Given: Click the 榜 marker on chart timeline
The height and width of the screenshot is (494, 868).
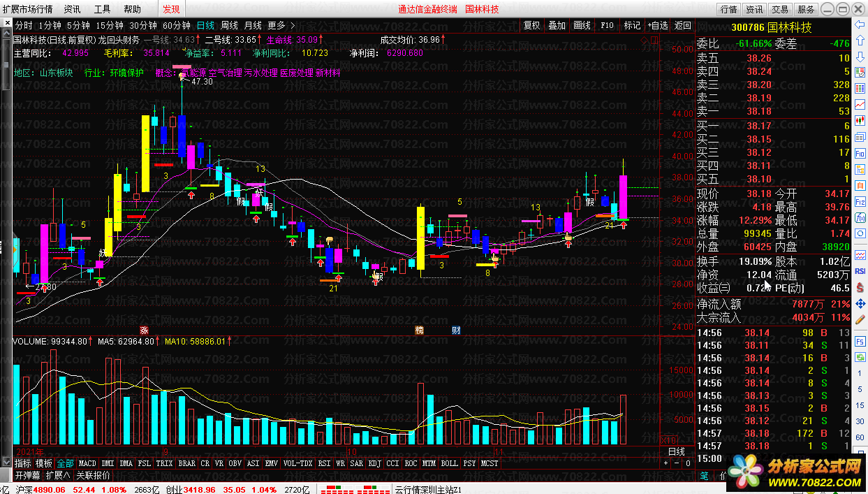Looking at the screenshot, I should [419, 330].
